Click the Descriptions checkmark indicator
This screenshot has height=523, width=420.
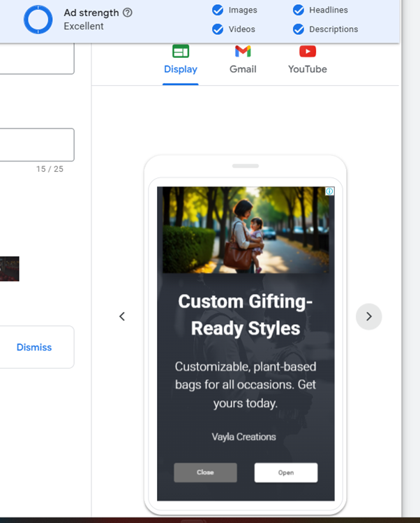coord(299,29)
